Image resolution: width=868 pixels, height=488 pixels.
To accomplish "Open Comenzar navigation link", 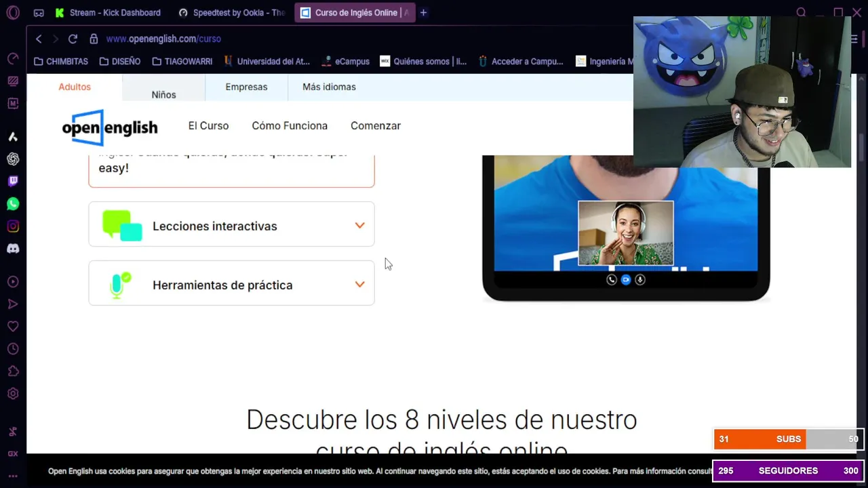I will click(376, 126).
